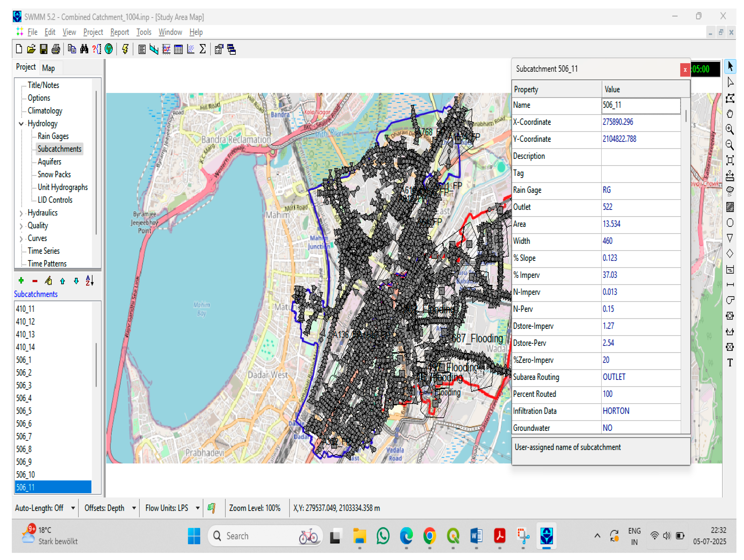Open the Flow Units LPS dropdown
The width and height of the screenshot is (744, 560).
coord(198,508)
